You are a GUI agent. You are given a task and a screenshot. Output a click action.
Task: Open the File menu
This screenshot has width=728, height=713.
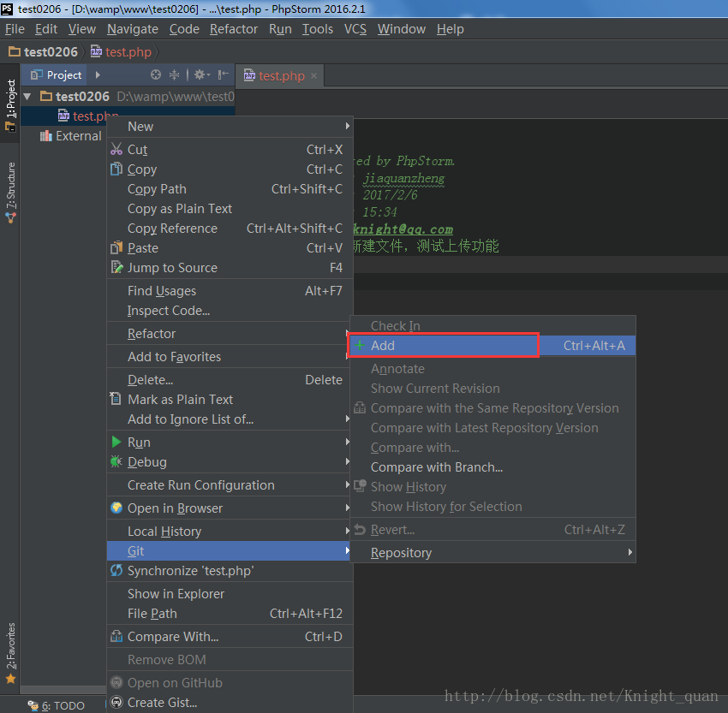[15, 29]
